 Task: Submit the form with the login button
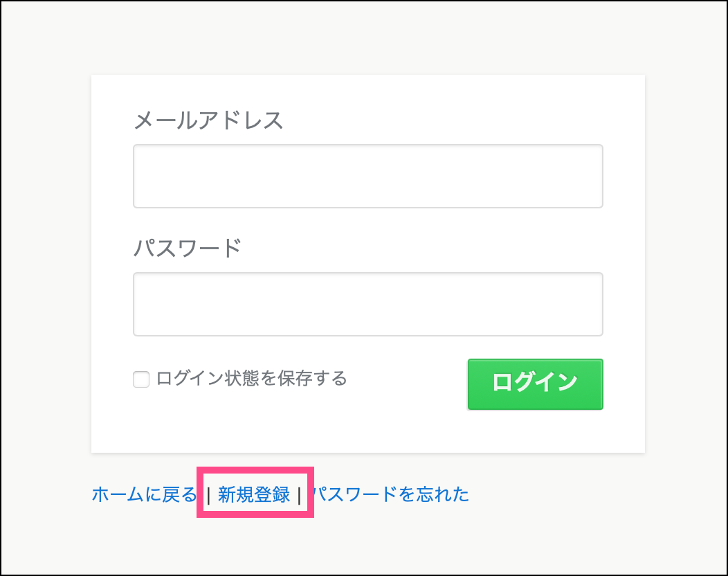coord(535,384)
